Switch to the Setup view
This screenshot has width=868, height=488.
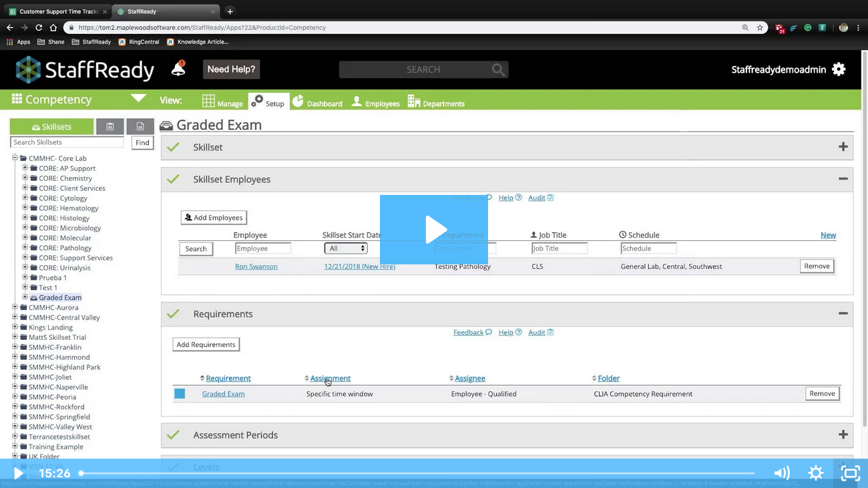coord(268,101)
